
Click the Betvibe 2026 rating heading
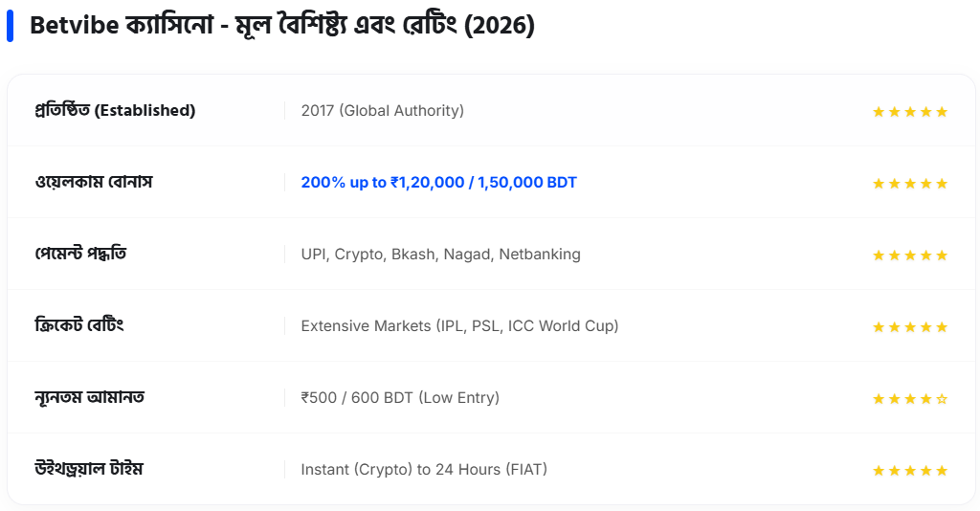pos(281,26)
